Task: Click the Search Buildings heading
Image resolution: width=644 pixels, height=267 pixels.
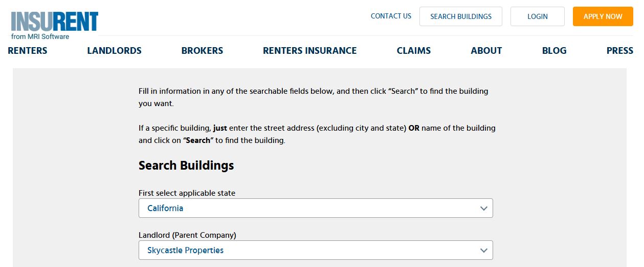Action: 186,166
